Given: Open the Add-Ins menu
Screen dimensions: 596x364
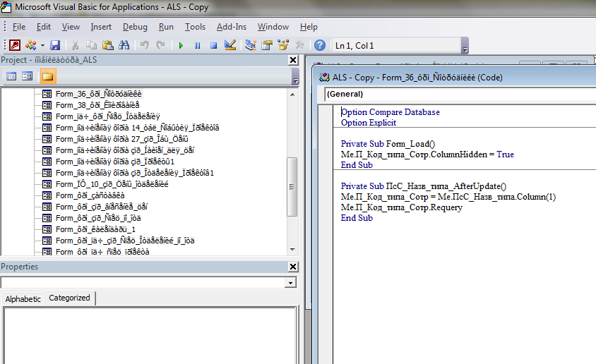Looking at the screenshot, I should click(232, 27).
